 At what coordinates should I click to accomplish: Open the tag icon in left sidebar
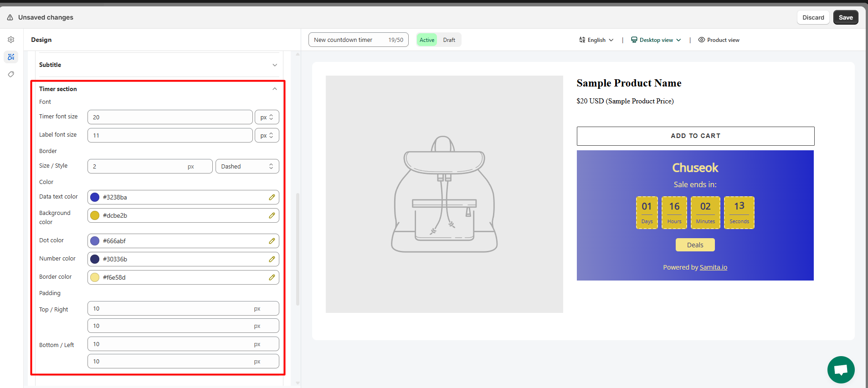tap(11, 74)
